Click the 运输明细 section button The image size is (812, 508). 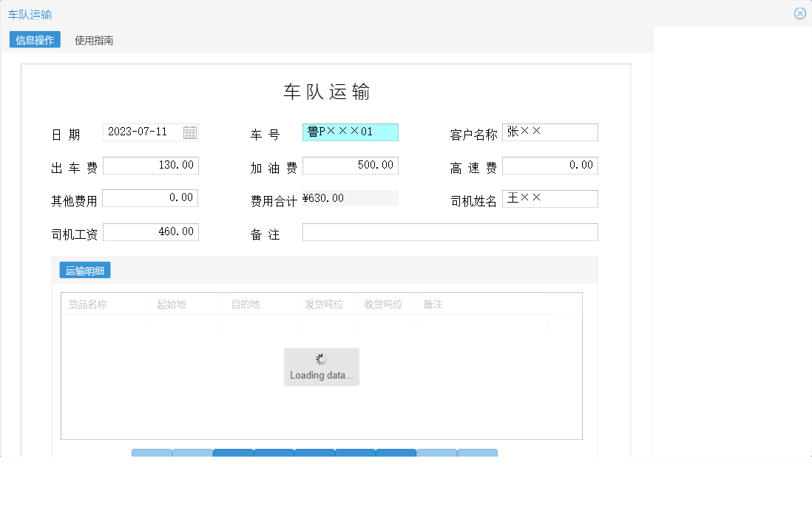84,269
